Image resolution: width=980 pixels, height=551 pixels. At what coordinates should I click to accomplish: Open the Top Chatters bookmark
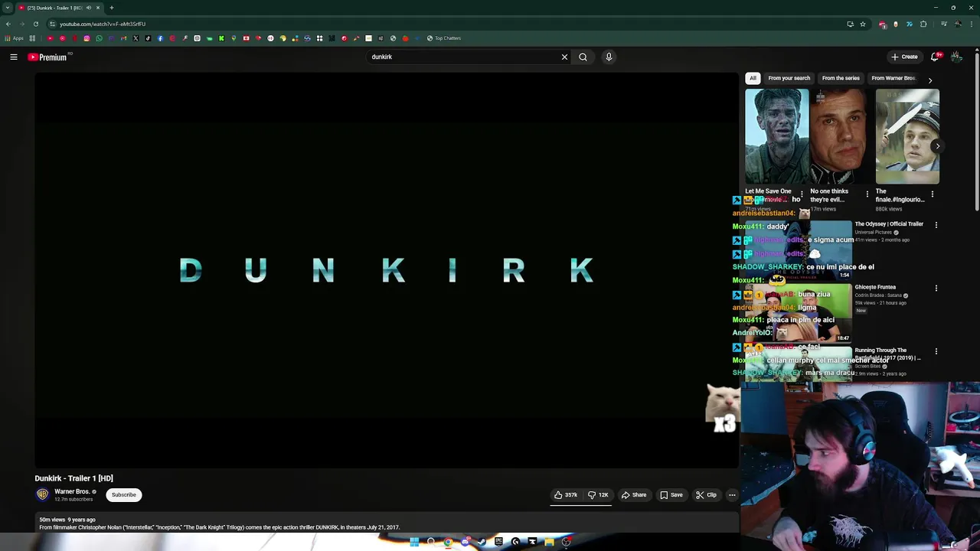coord(444,38)
